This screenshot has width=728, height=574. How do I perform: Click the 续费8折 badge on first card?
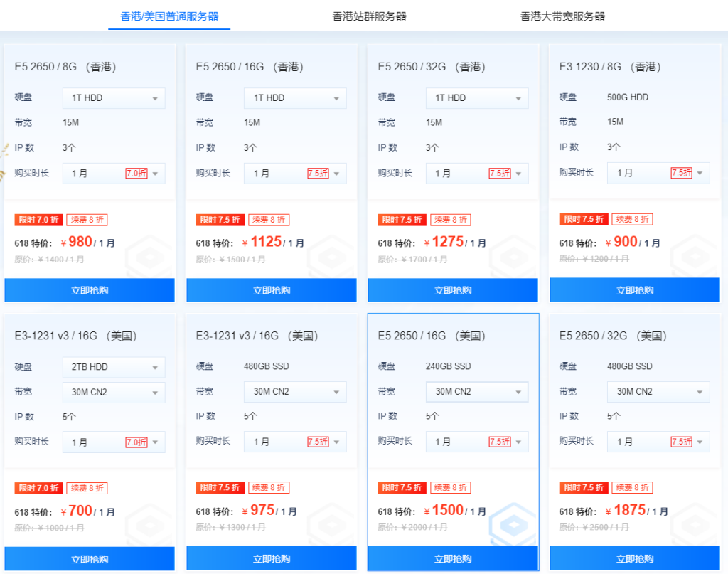pyautogui.click(x=88, y=220)
